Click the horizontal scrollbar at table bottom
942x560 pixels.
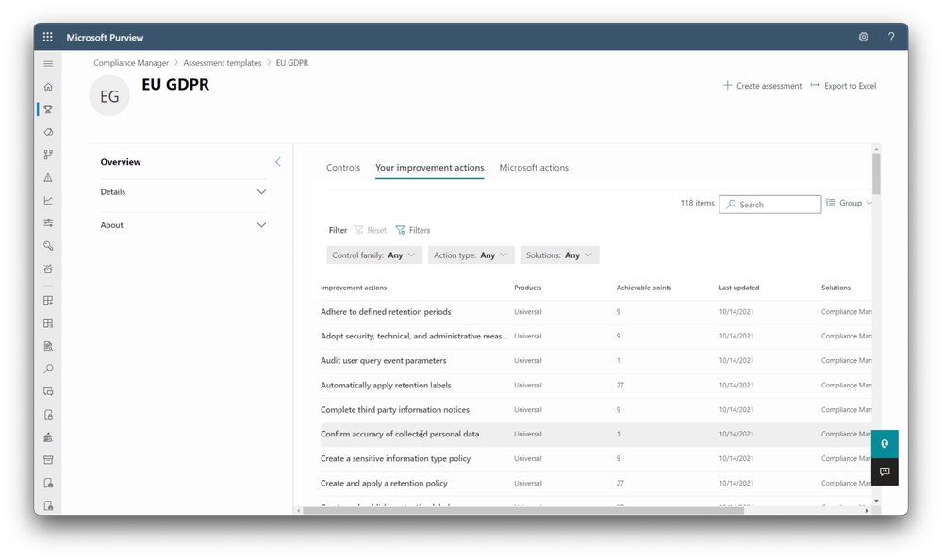point(523,511)
